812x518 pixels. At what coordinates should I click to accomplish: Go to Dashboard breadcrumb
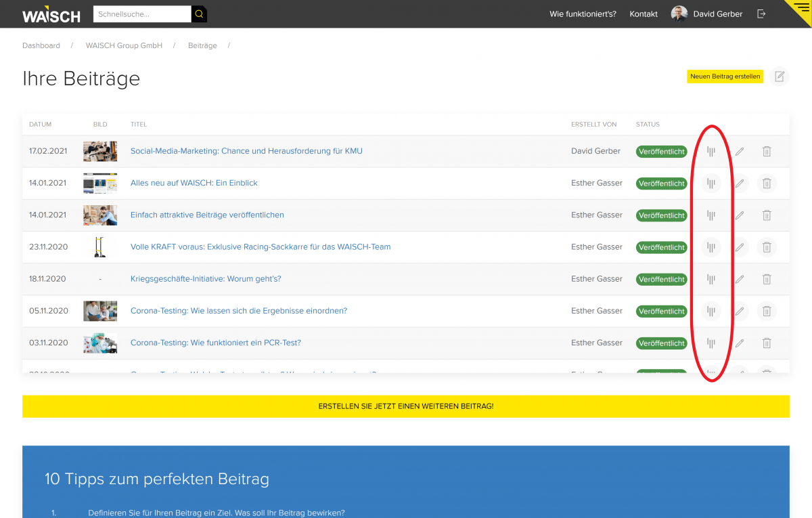[41, 45]
